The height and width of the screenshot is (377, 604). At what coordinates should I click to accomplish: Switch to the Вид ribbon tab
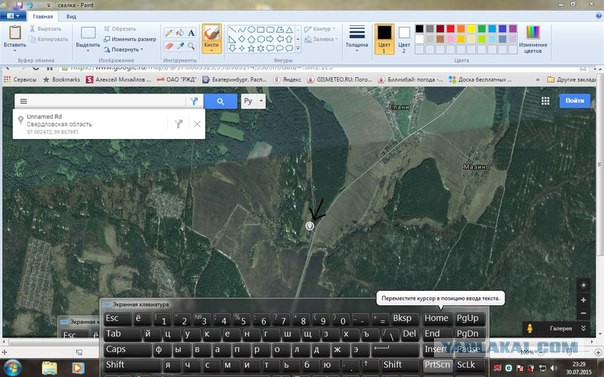pos(71,17)
